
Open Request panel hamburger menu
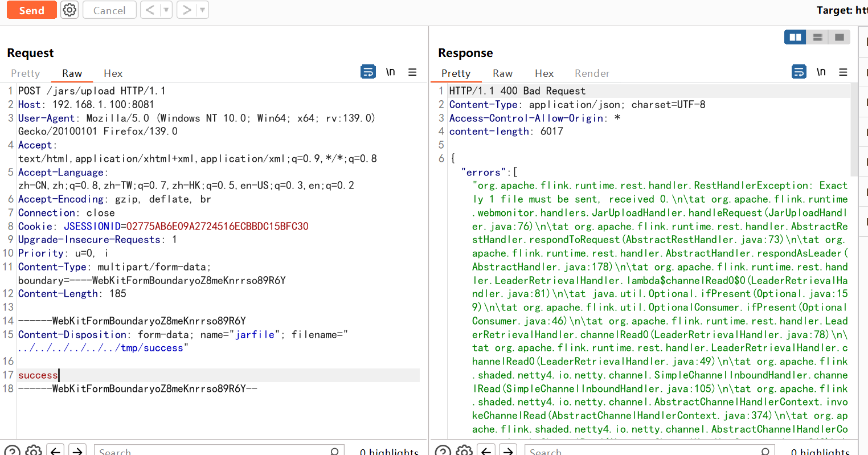pyautogui.click(x=412, y=72)
